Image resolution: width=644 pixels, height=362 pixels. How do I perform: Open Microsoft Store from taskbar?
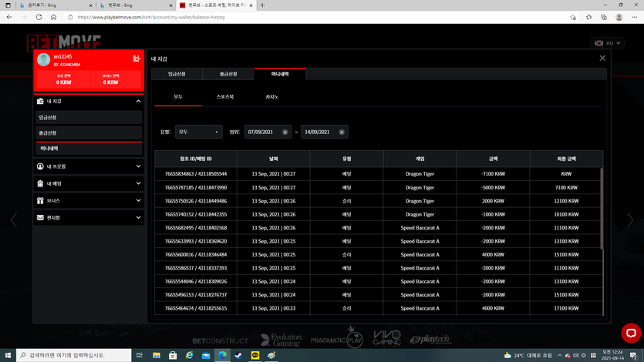point(173,355)
